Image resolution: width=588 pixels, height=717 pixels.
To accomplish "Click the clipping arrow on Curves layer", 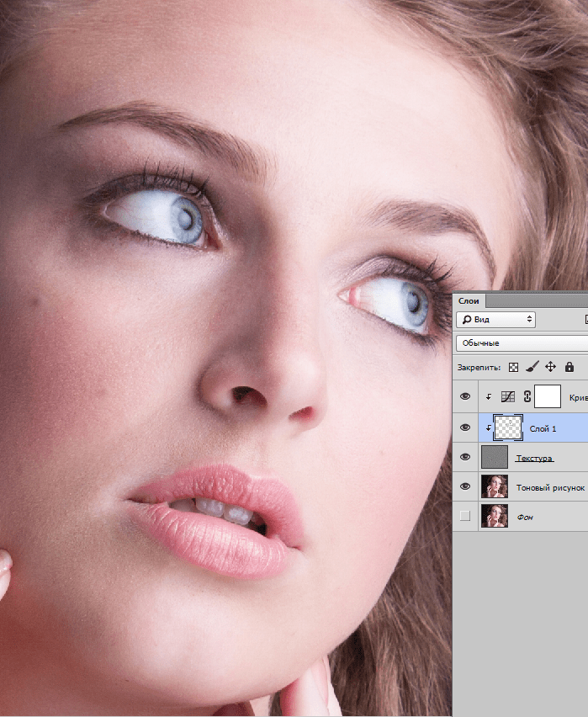I will point(489,397).
